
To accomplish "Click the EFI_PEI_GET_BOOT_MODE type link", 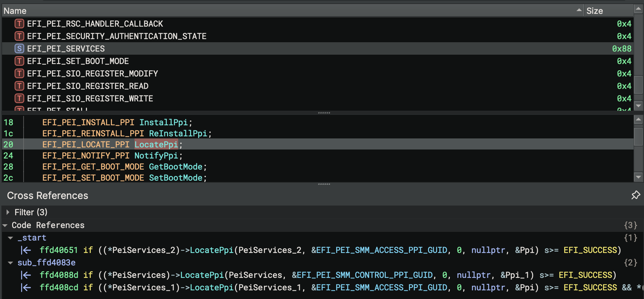I will (x=93, y=167).
